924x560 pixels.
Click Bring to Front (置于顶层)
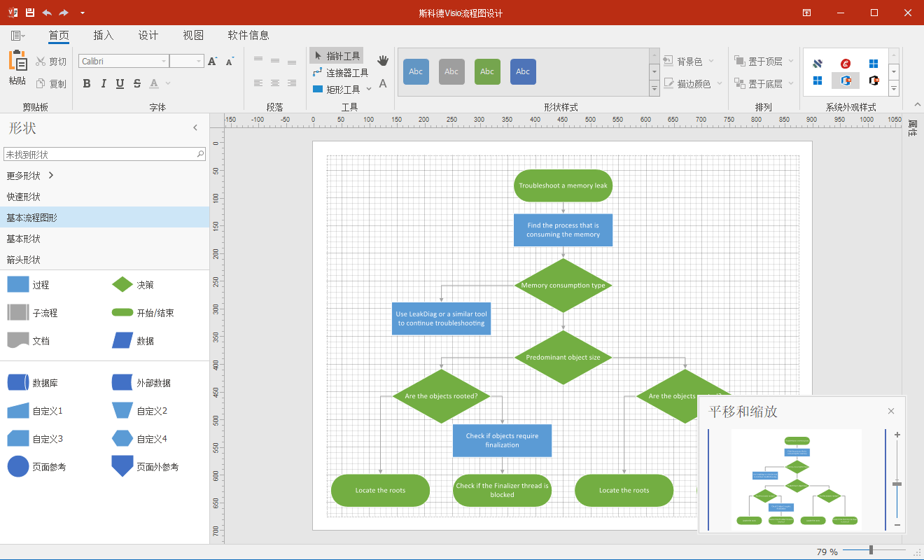click(764, 62)
